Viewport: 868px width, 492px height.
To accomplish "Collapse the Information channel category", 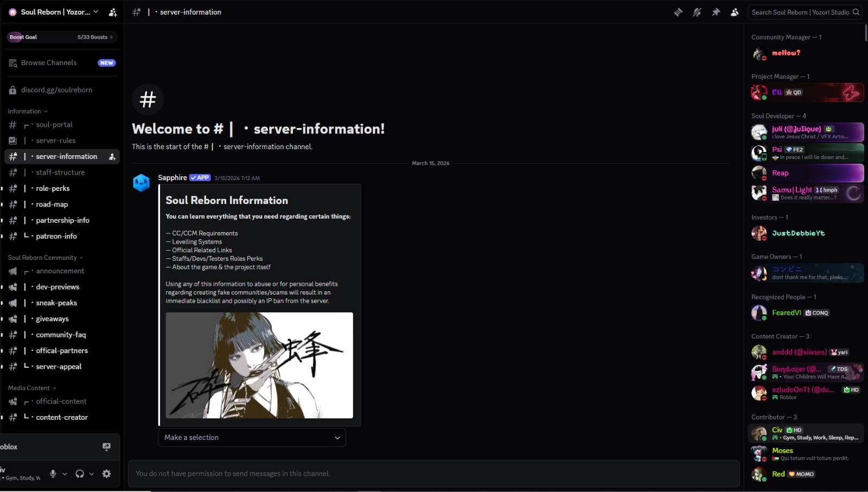I will click(27, 111).
